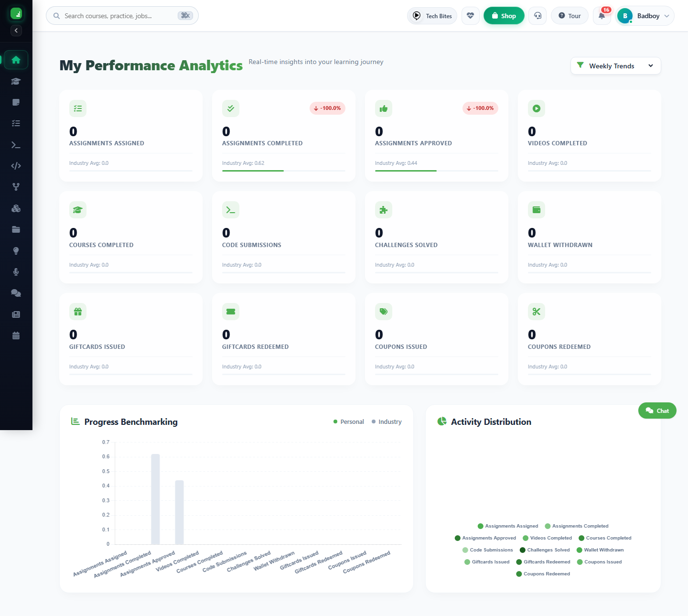The height and width of the screenshot is (616, 688).
Task: Toggle Coupons Issued in Activity Distribution legend
Action: point(600,562)
